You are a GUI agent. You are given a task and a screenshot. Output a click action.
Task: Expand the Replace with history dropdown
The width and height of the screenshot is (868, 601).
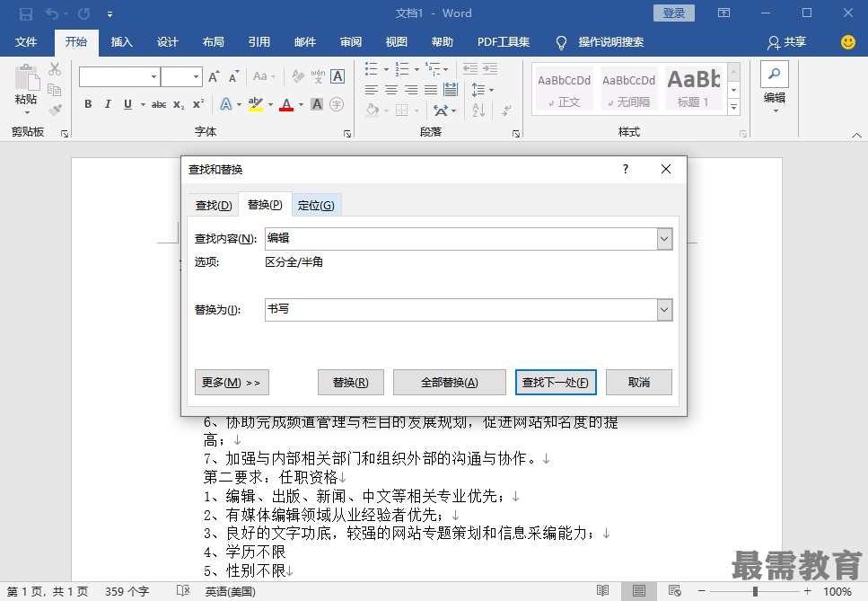664,310
